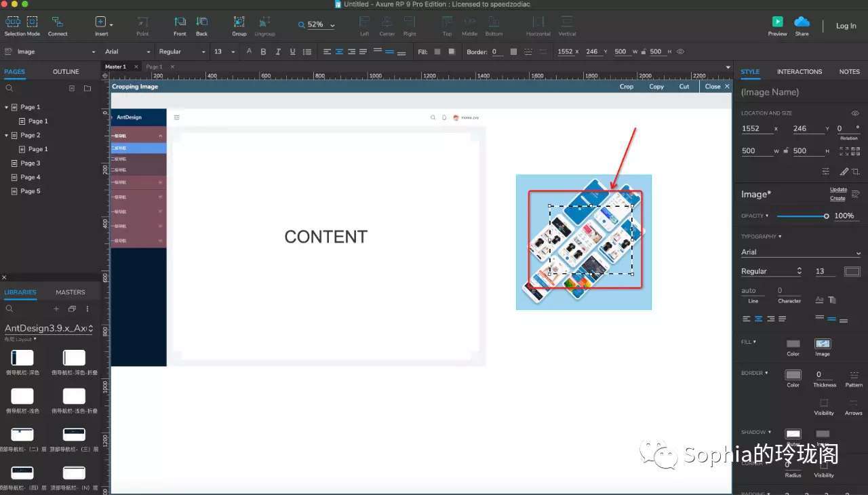This screenshot has height=495, width=868.
Task: Adjust the opacity slider handle
Action: 826,216
